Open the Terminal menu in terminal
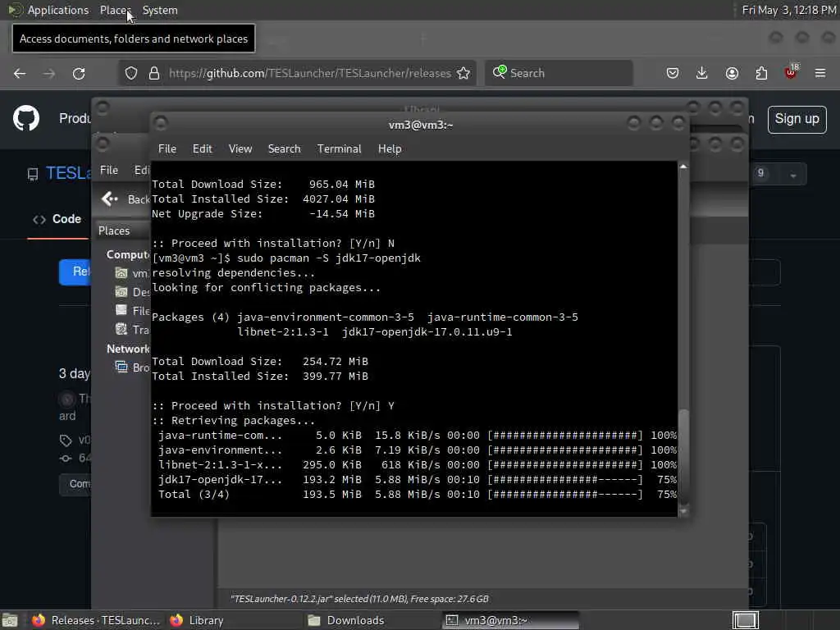840x630 pixels. [339, 149]
